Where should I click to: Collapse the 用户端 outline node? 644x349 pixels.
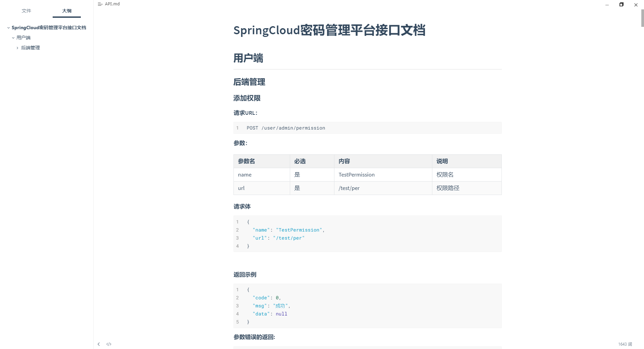(x=13, y=38)
